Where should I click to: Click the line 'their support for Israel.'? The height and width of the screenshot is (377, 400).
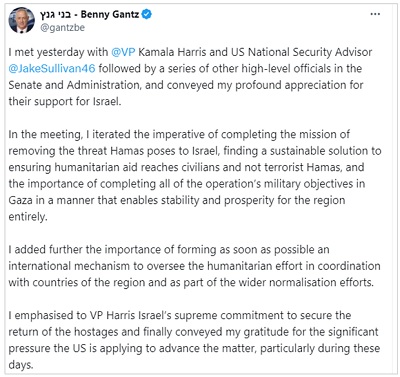[65, 101]
